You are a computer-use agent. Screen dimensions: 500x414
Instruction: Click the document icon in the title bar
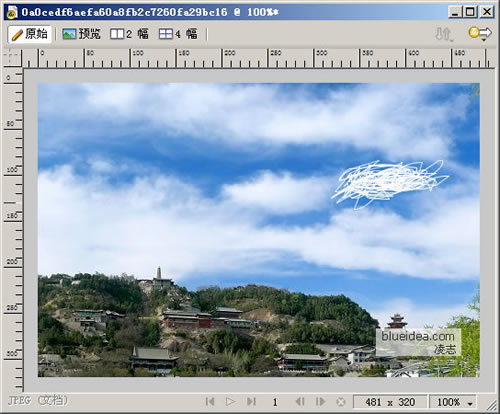pos(12,12)
